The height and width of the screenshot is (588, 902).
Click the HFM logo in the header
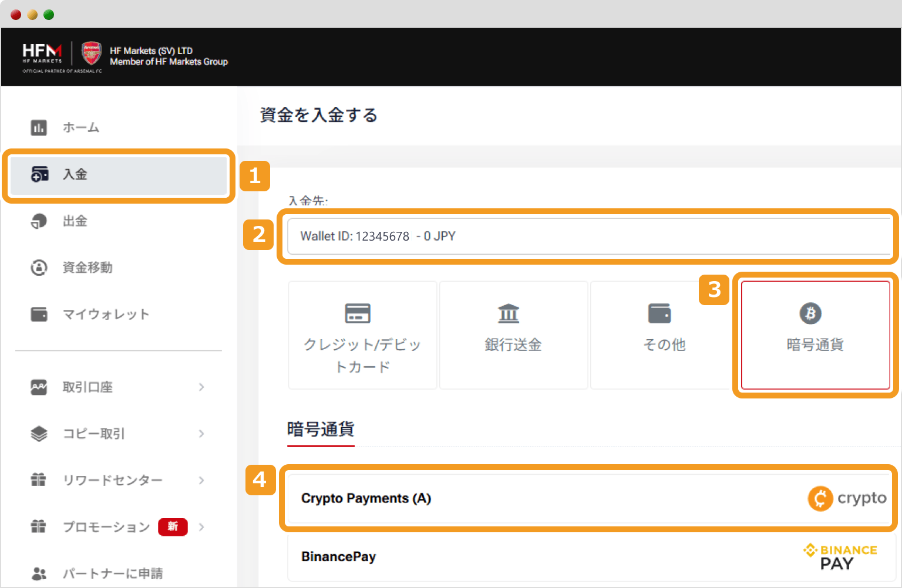tap(42, 53)
